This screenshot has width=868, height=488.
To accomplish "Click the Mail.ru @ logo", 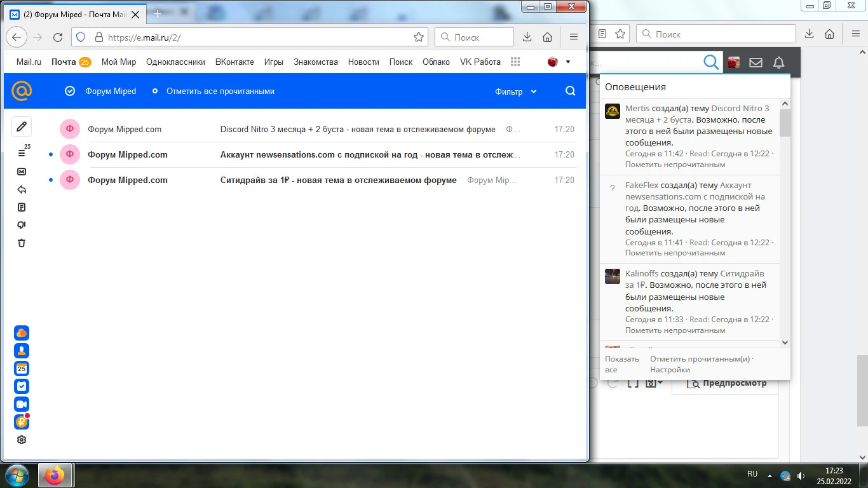I will [x=22, y=91].
